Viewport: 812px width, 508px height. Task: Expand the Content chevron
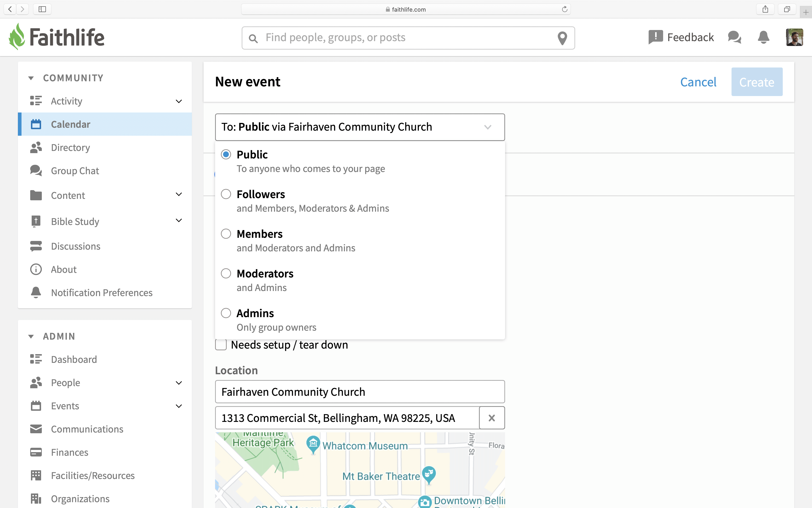tap(179, 194)
